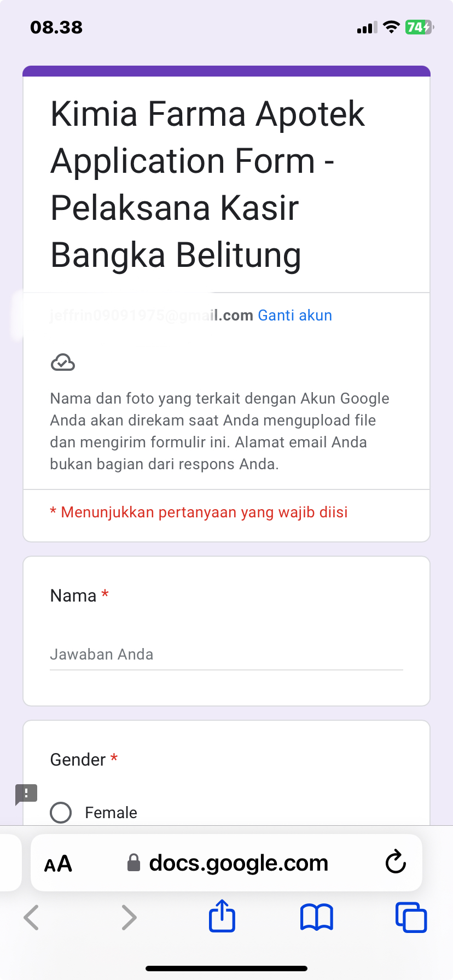The image size is (453, 980).
Task: Click the Ganti akun link
Action: (295, 316)
